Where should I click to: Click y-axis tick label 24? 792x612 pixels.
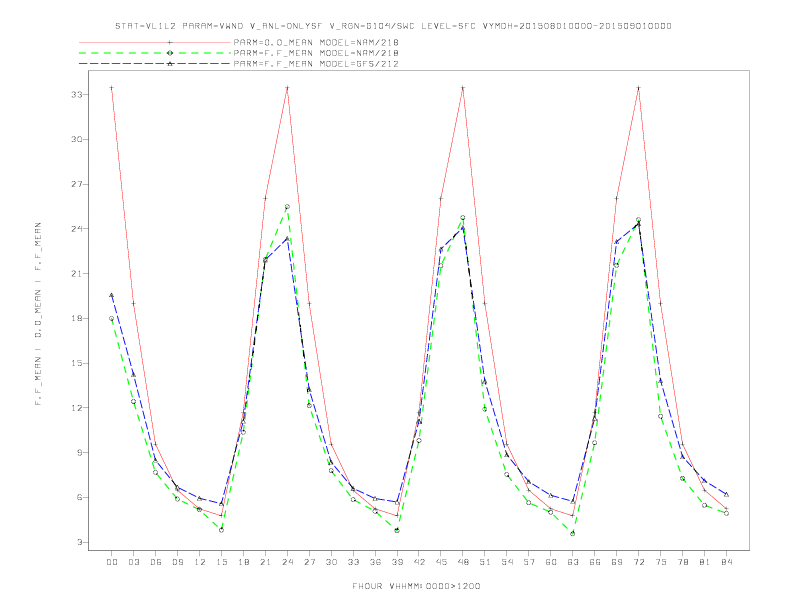coord(77,229)
